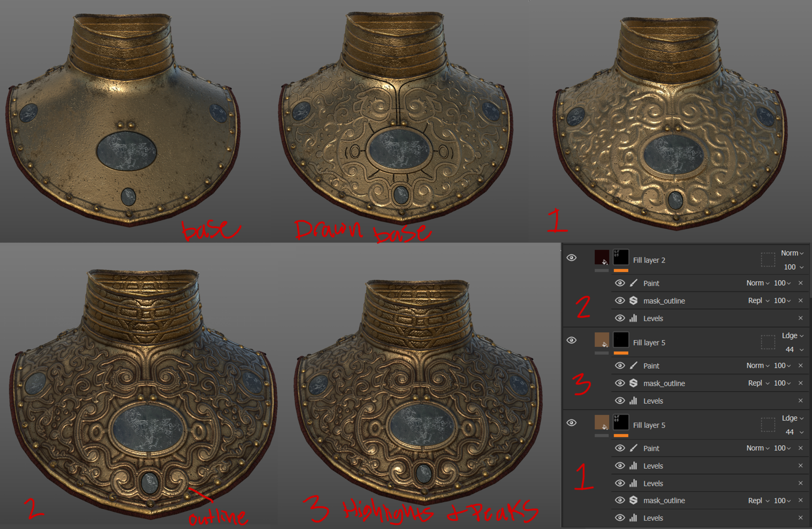
Task: Open Norm blend mode dropdown of Fill layer 2
Action: 792,253
